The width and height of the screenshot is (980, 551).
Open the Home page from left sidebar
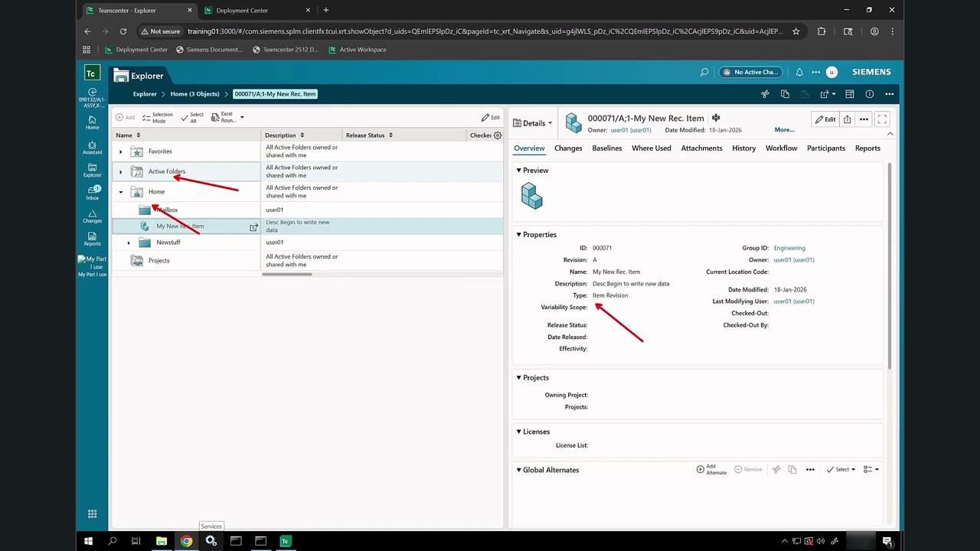coord(92,122)
